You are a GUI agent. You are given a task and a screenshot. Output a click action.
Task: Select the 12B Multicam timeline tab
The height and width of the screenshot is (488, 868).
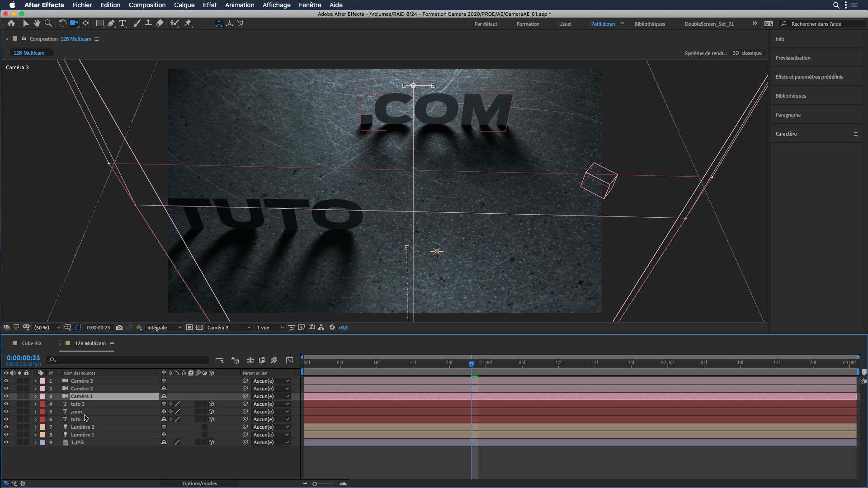point(90,343)
